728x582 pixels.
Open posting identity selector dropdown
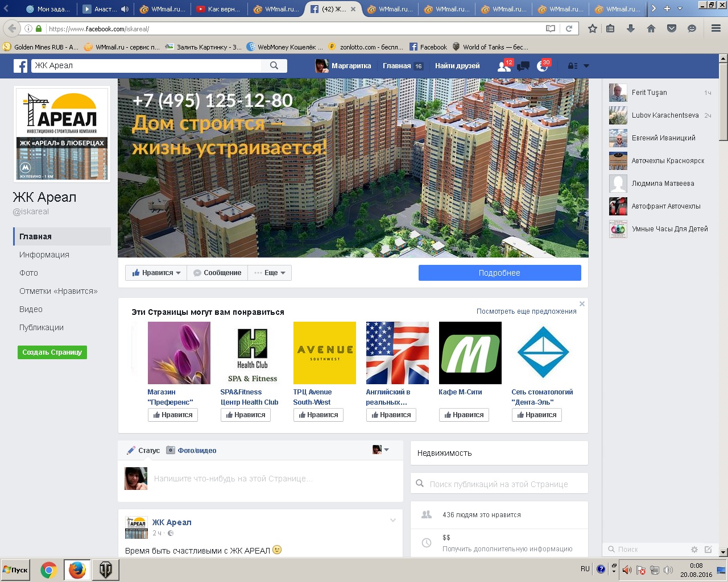point(380,450)
